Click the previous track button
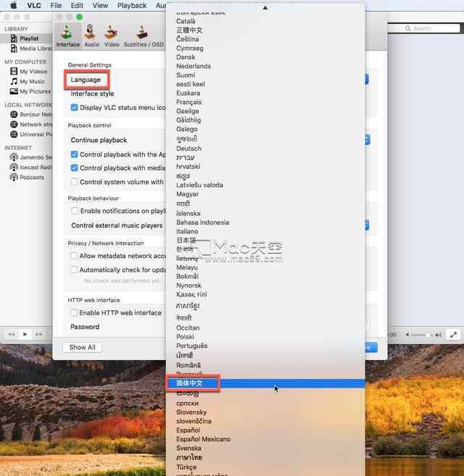Image resolution: width=464 pixels, height=476 pixels. tap(12, 334)
